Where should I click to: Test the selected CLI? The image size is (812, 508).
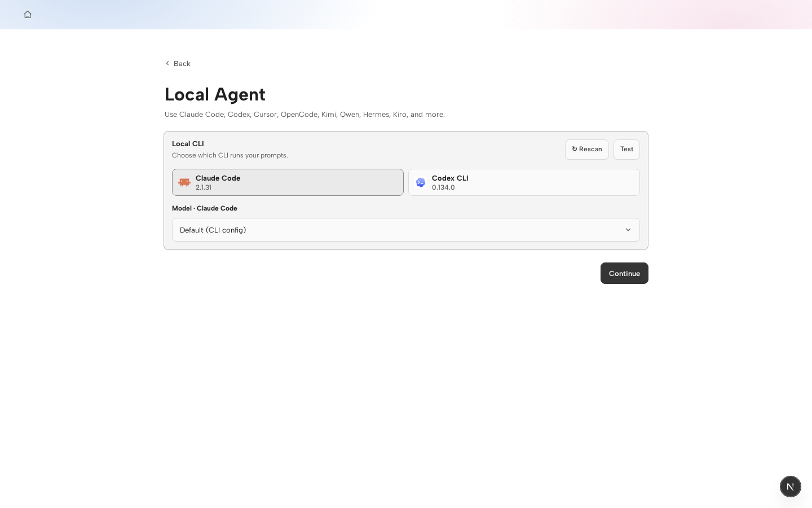point(626,150)
